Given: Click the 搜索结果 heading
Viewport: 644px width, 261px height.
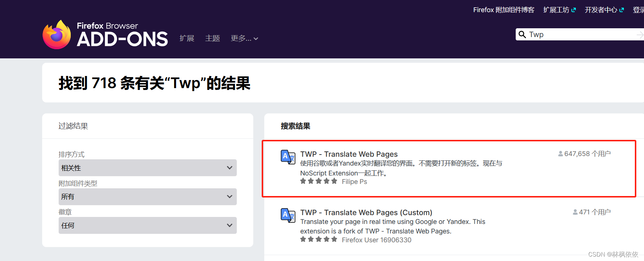Looking at the screenshot, I should (295, 126).
